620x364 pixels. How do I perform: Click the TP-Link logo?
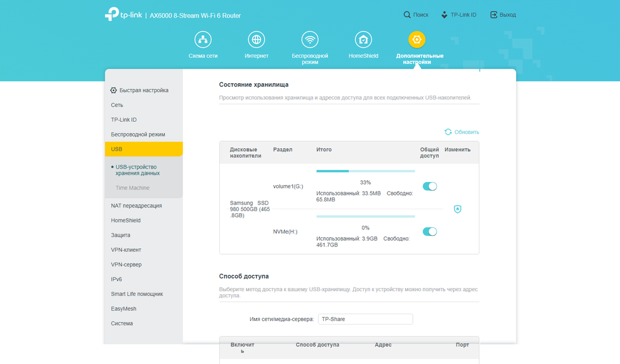[x=123, y=15]
